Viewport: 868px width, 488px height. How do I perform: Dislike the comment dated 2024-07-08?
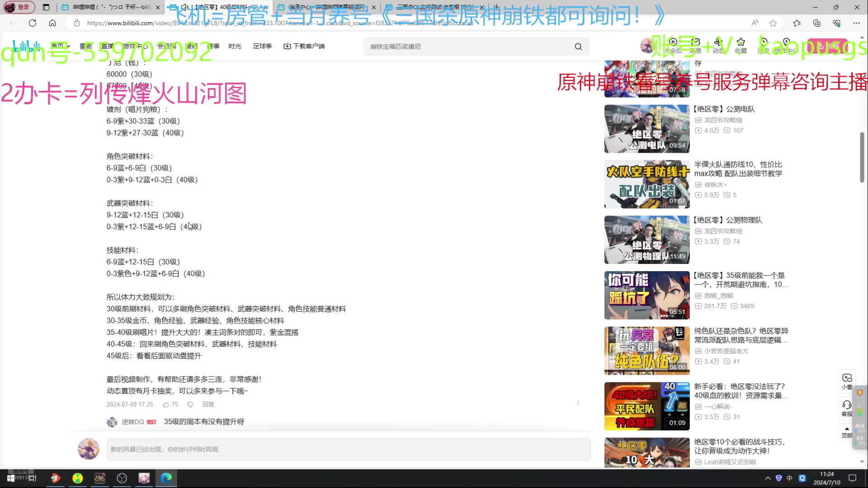(190, 404)
